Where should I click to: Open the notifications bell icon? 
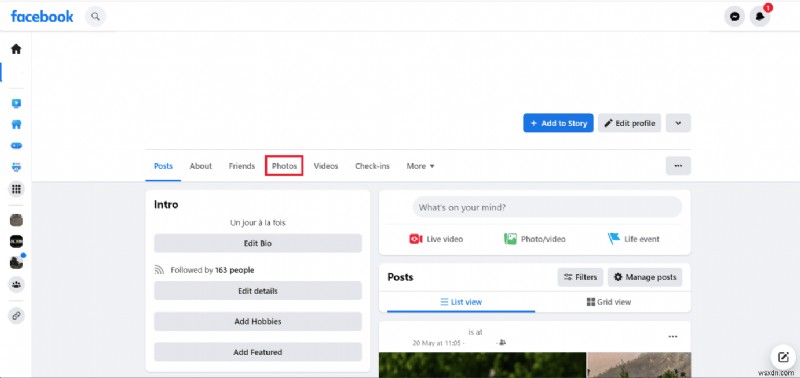[x=760, y=17]
